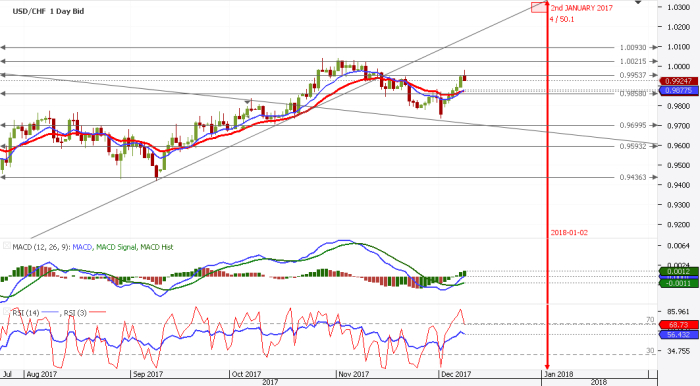Close the RSI indicator panel with its X box
Image resolution: width=700 pixels, height=386 pixels.
7,311
